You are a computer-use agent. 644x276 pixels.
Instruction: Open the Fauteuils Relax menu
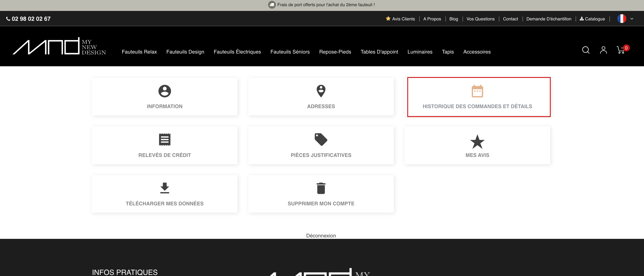click(139, 52)
